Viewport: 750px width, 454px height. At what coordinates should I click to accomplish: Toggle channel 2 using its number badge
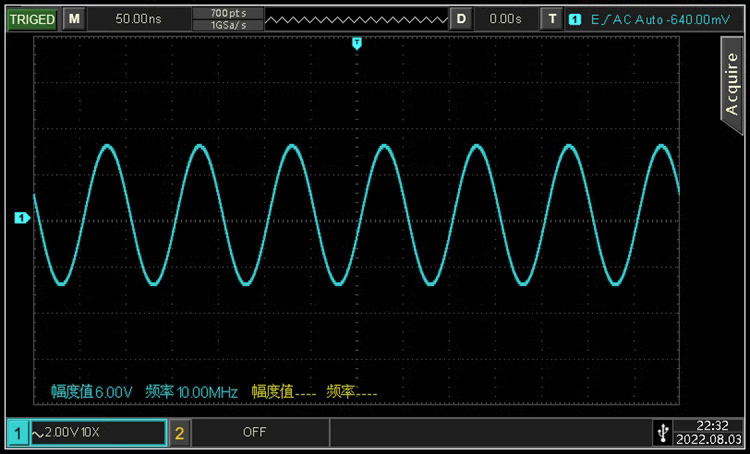180,432
